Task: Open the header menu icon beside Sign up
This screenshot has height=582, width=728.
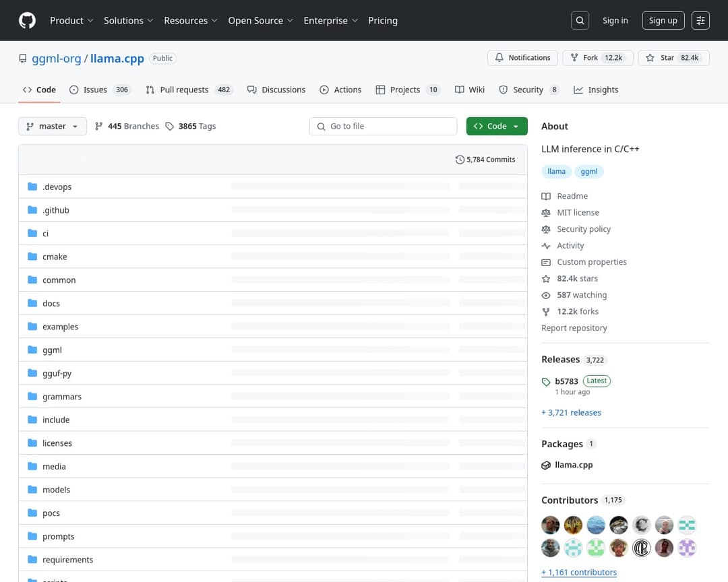Action: [x=700, y=20]
